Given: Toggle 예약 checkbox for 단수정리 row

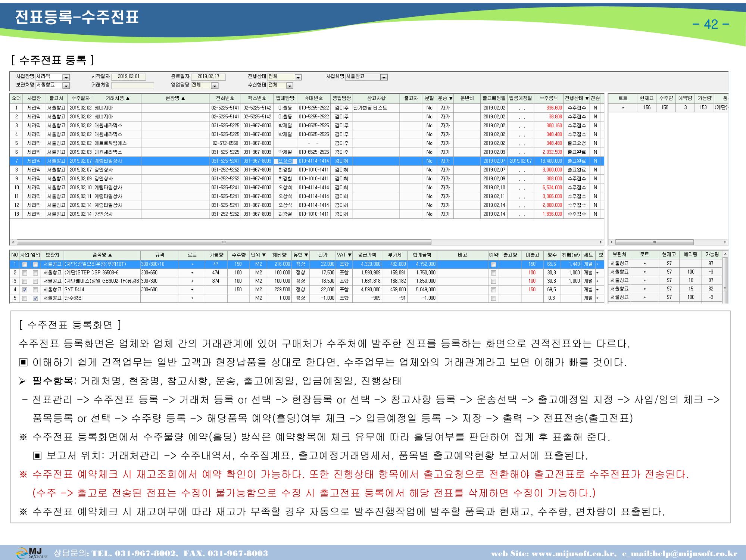Looking at the screenshot, I should [x=493, y=299].
